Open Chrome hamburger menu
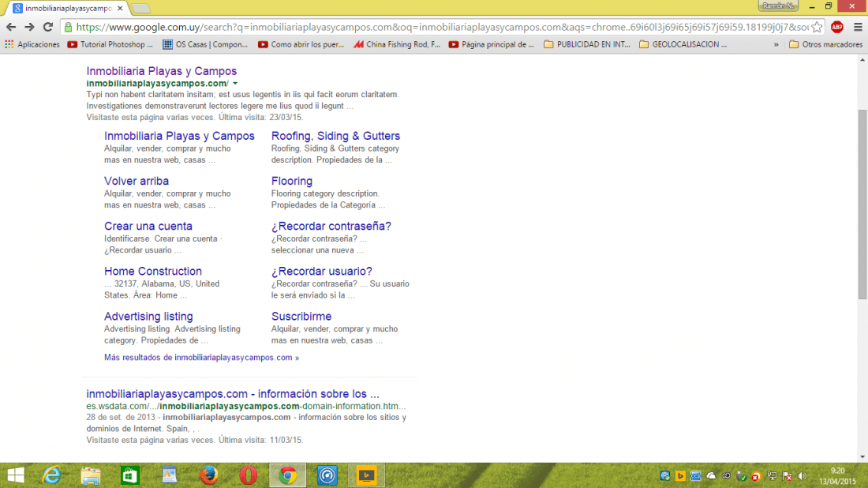 click(x=858, y=27)
